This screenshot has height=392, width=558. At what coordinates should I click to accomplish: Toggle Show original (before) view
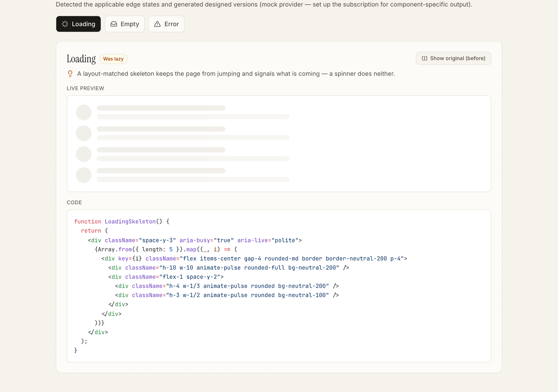click(454, 58)
